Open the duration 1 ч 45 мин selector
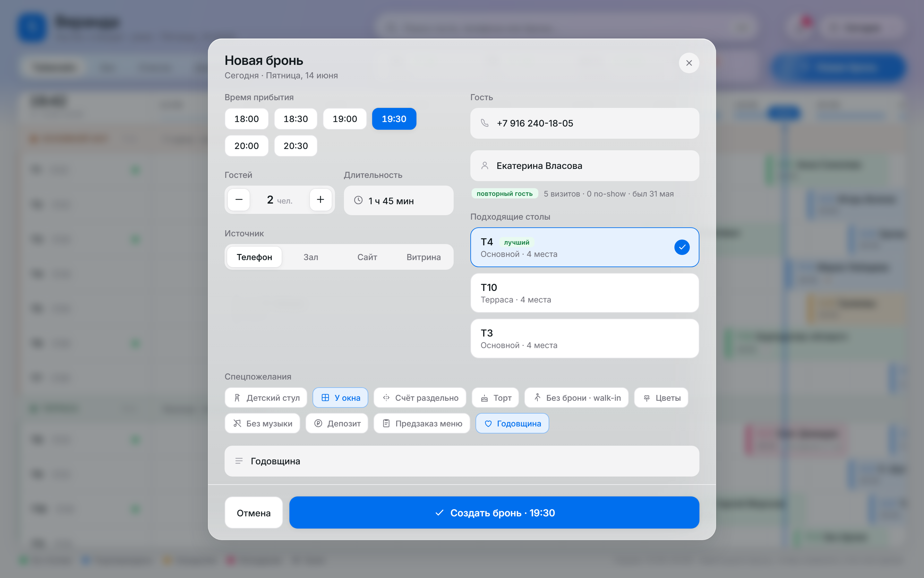Image resolution: width=924 pixels, height=578 pixels. coord(398,200)
